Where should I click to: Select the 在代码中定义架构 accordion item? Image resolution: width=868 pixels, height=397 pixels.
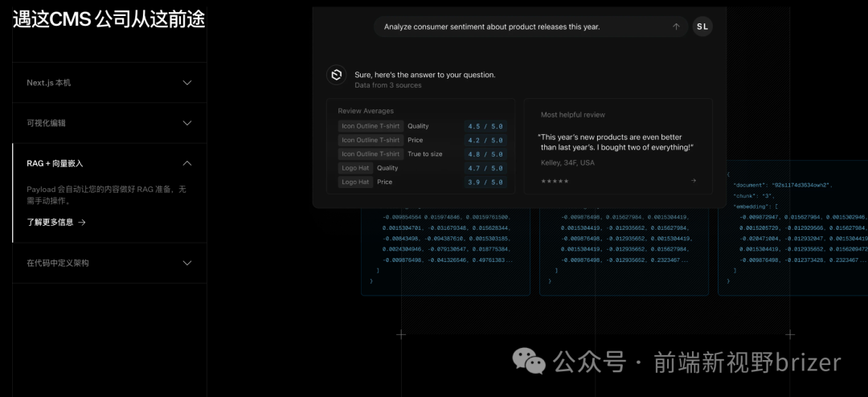[109, 263]
